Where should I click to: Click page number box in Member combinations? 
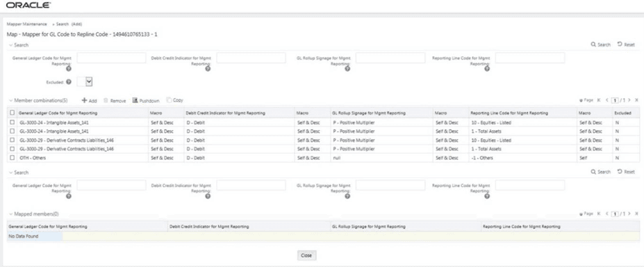pyautogui.click(x=616, y=100)
